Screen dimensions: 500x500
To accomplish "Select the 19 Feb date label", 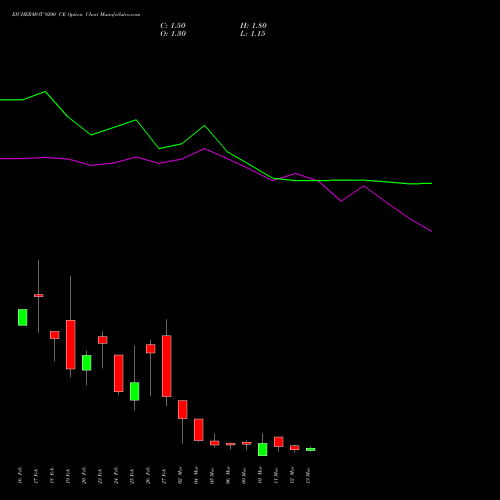I will pyautogui.click(x=68, y=476).
